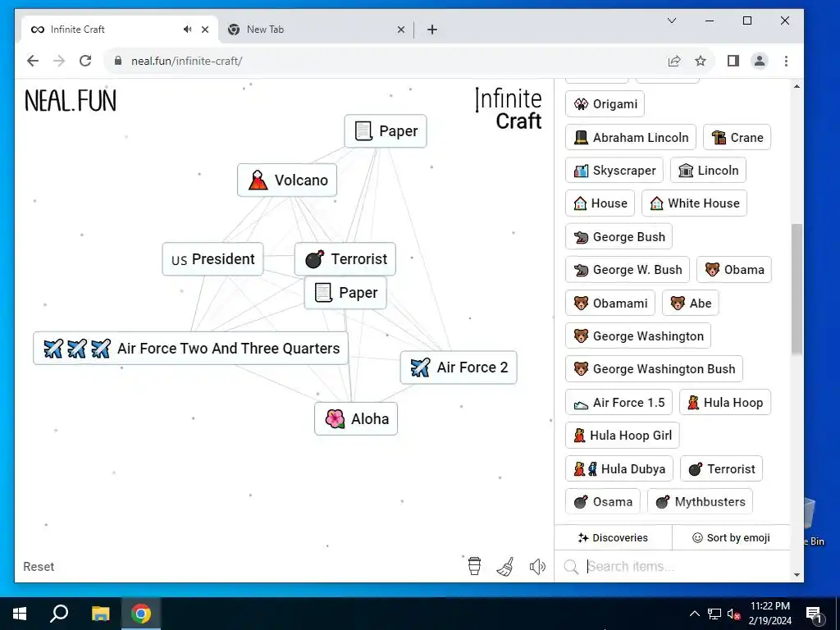Choose the Skyscraper item
840x630 pixels.
[614, 171]
